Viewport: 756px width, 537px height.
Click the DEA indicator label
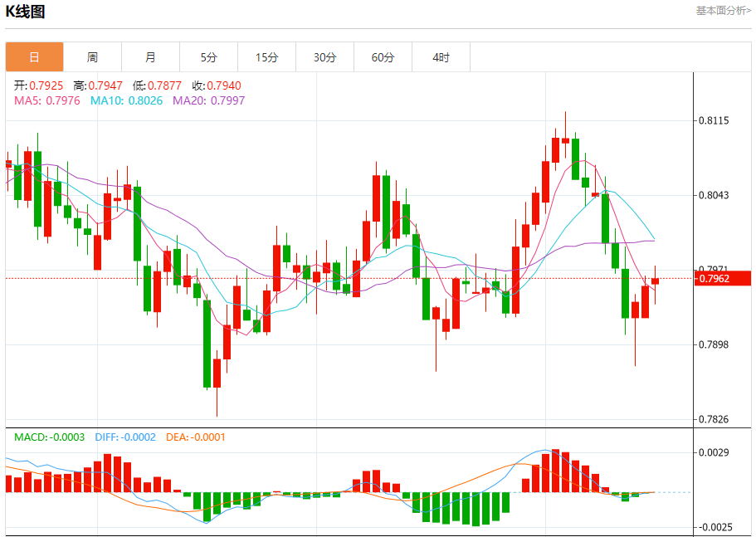[195, 437]
